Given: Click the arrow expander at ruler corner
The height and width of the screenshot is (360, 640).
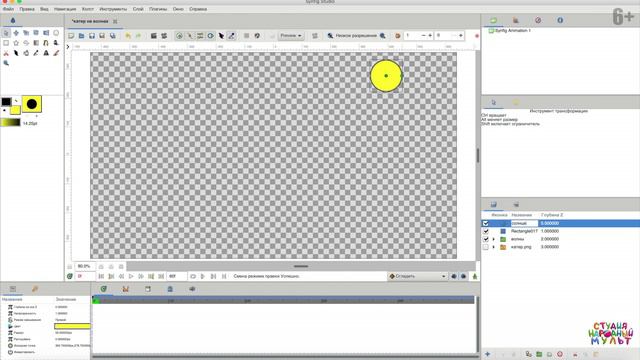Looking at the screenshot, I should coord(68,47).
